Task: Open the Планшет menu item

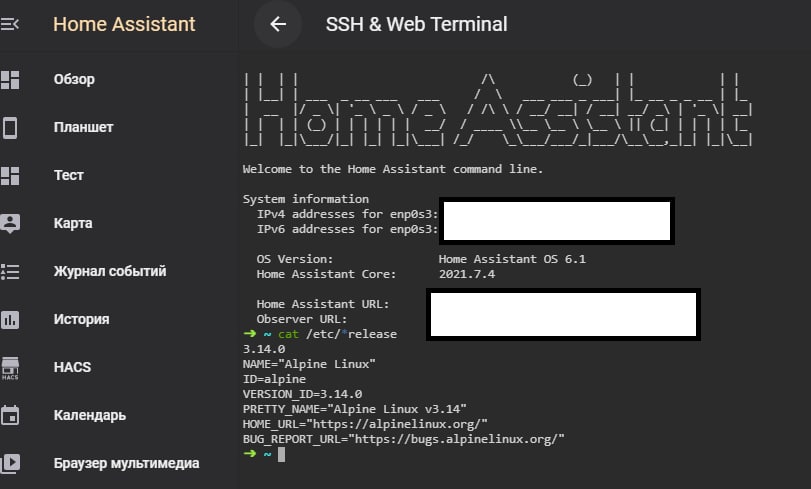Action: click(x=83, y=128)
